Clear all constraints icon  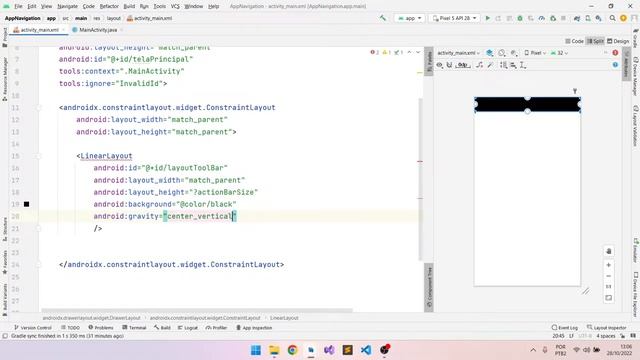click(480, 65)
